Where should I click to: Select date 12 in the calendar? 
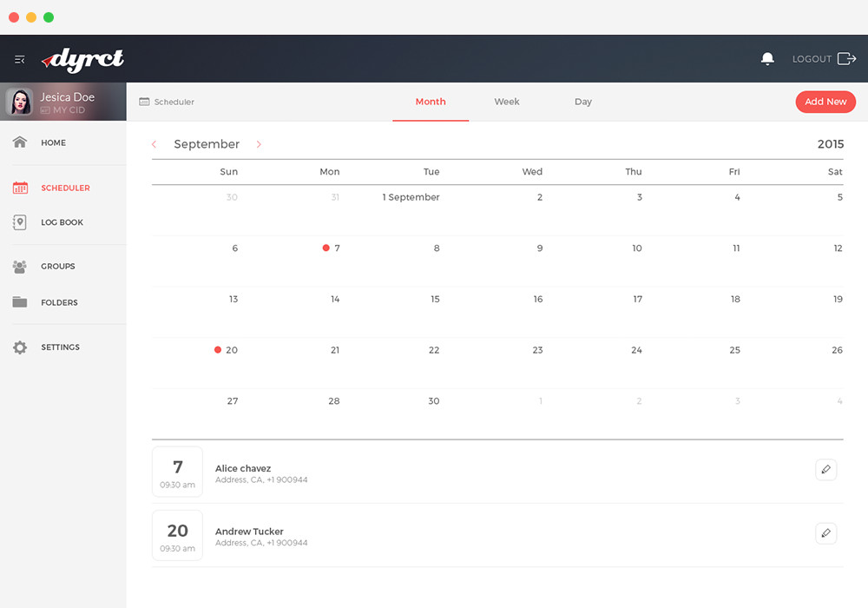coord(838,248)
